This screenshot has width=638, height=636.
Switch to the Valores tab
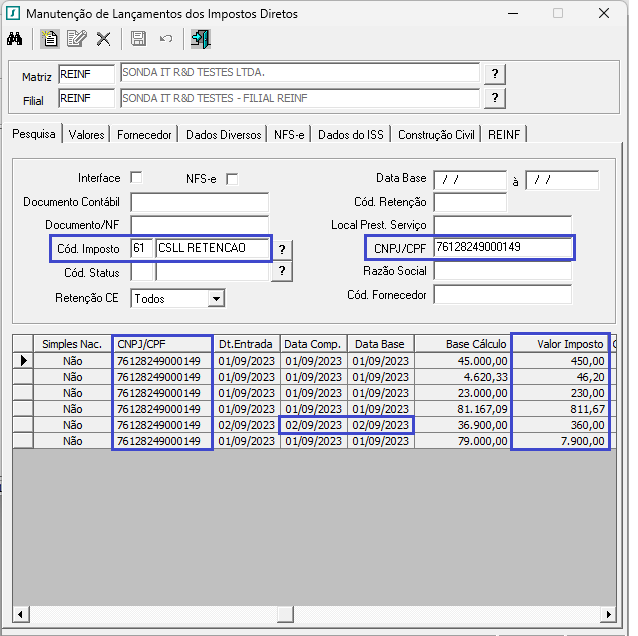click(x=86, y=135)
